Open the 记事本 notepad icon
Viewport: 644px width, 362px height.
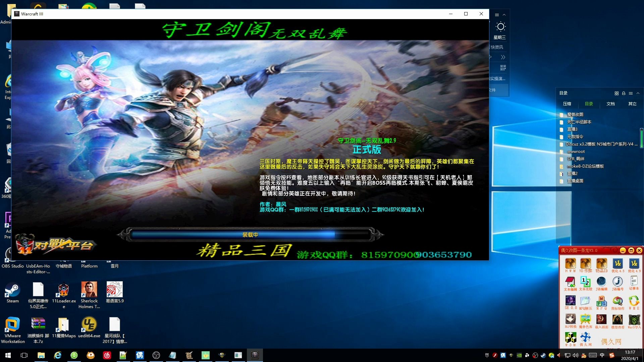pos(634,283)
